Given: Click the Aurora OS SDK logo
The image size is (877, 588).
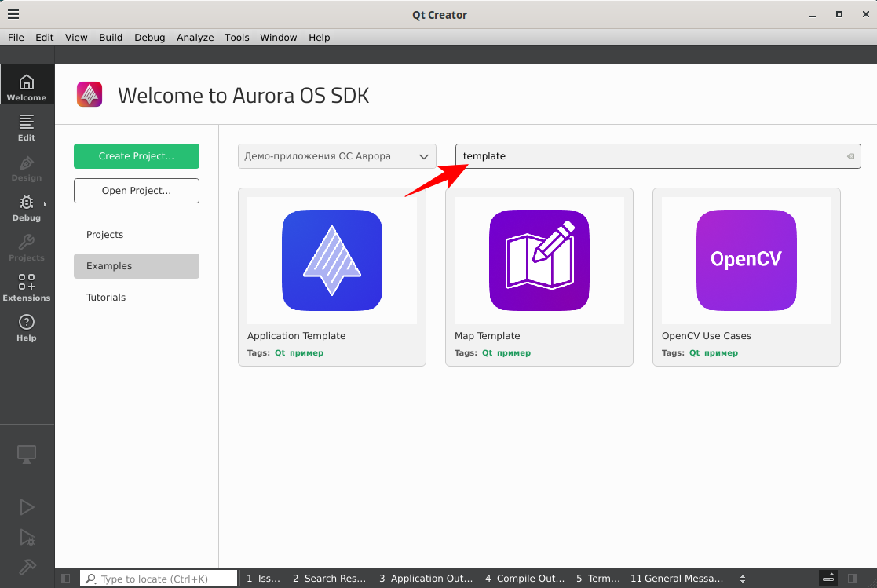Looking at the screenshot, I should pos(90,94).
